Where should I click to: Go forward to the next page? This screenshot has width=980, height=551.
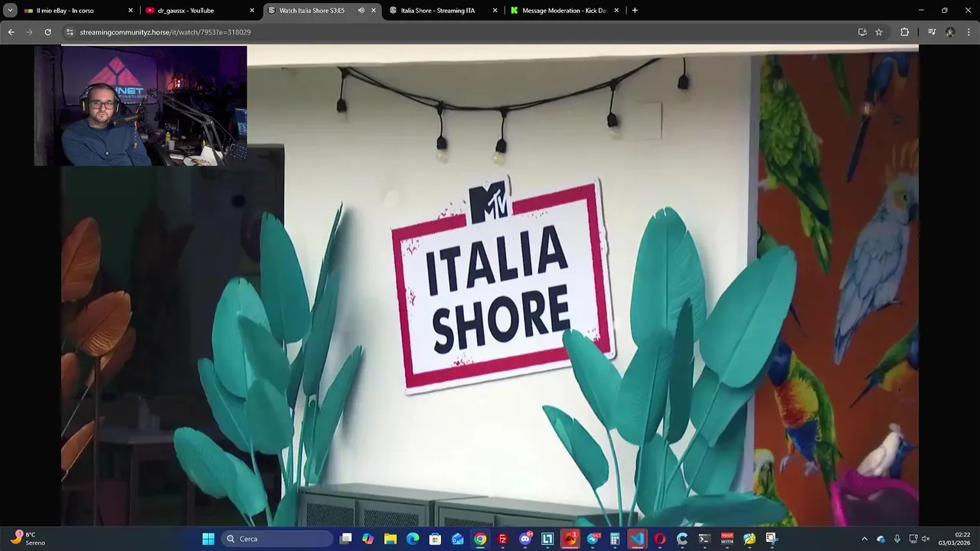click(29, 32)
